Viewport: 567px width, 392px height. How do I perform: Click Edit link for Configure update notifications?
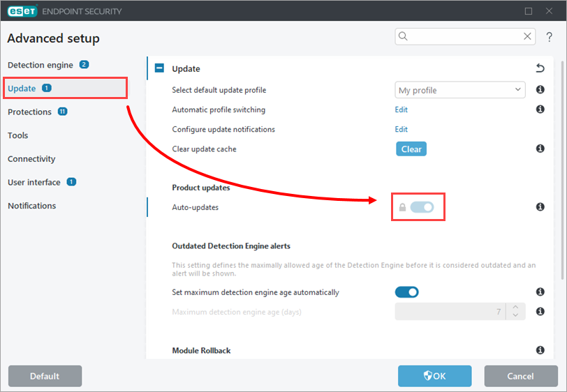coord(401,129)
